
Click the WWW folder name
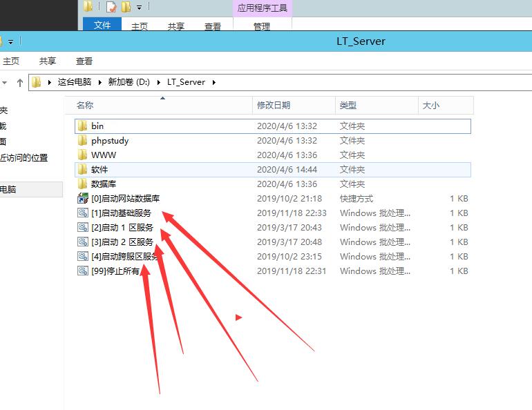coord(104,155)
